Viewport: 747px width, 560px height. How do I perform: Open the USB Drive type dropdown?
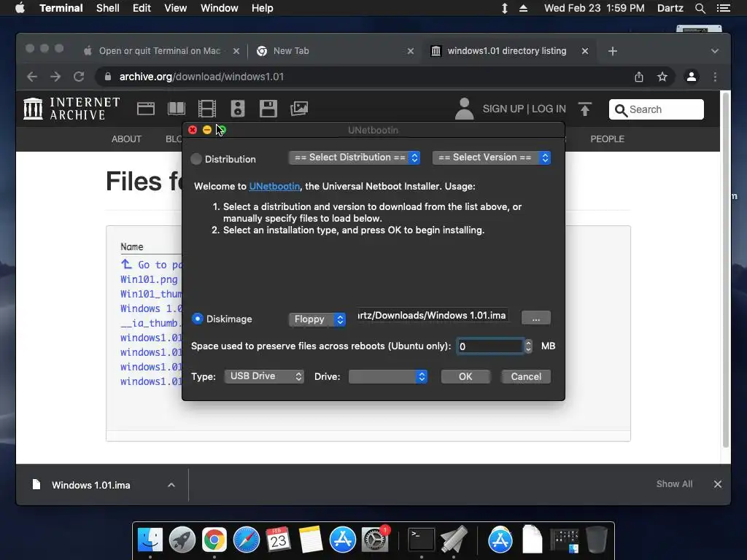(264, 376)
